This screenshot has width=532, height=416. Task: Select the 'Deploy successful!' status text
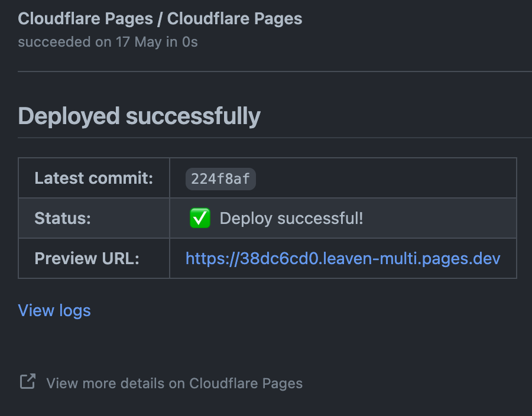coord(291,218)
